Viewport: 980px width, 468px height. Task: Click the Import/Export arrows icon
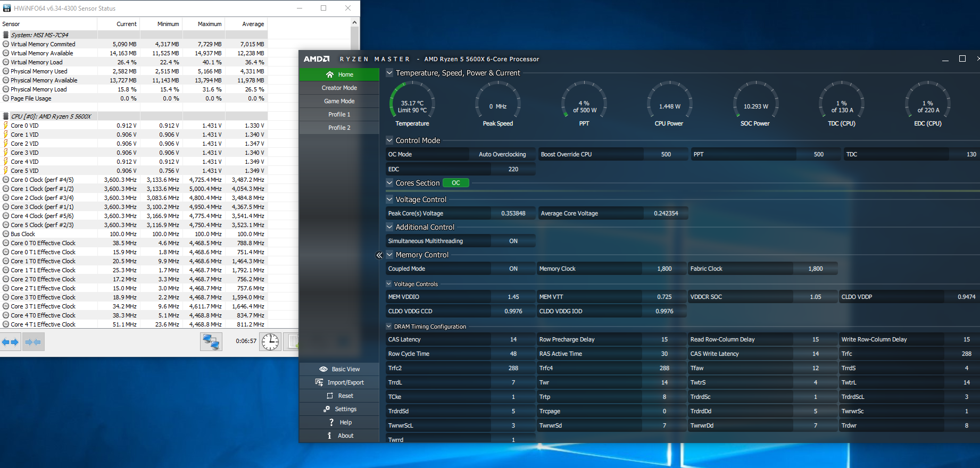pos(319,382)
